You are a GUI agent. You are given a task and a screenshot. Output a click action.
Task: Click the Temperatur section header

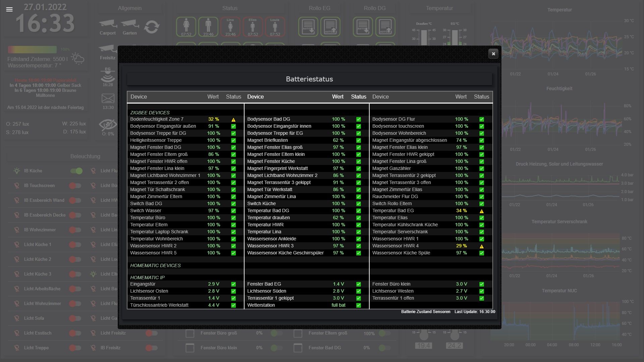pyautogui.click(x=439, y=8)
